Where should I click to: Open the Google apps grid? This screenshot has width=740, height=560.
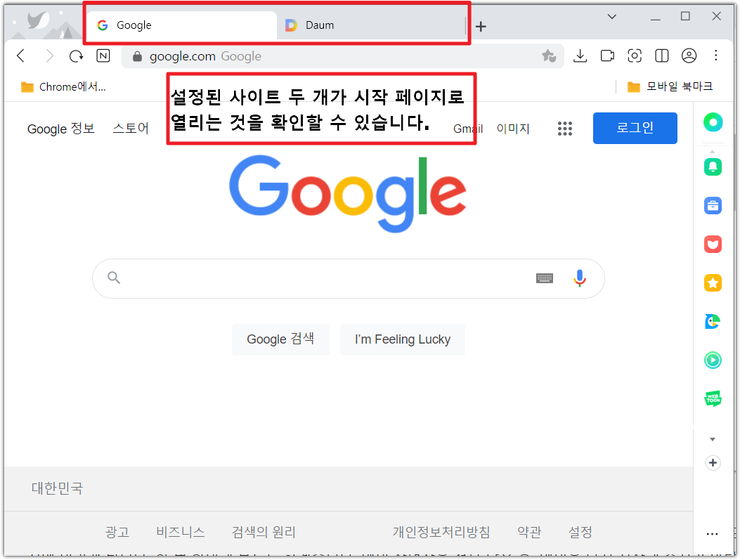pos(565,129)
